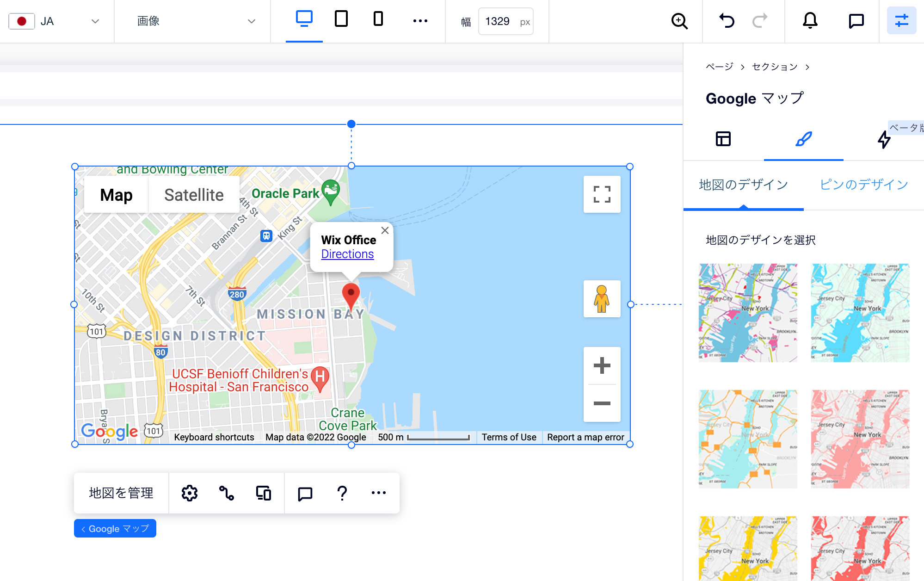Image resolution: width=924 pixels, height=581 pixels.
Task: Open Terms of Use link
Action: coord(509,437)
